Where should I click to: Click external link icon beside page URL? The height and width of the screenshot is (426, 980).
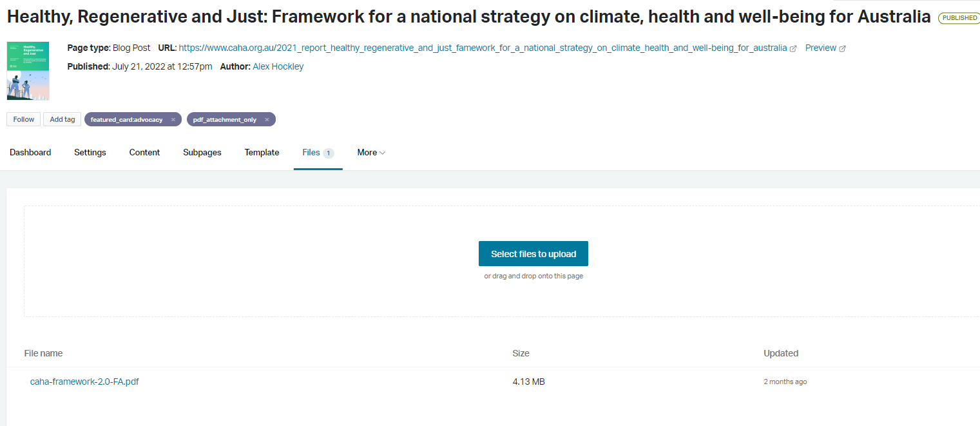tap(793, 48)
